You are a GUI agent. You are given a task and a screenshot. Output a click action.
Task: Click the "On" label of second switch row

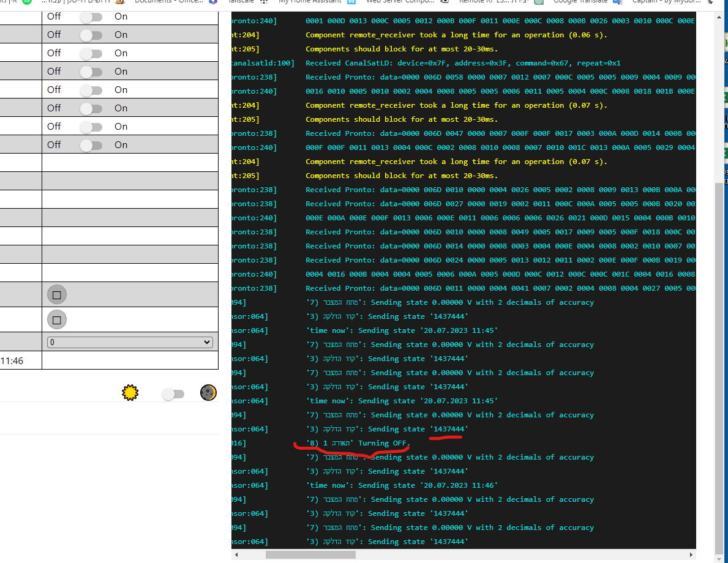[121, 35]
